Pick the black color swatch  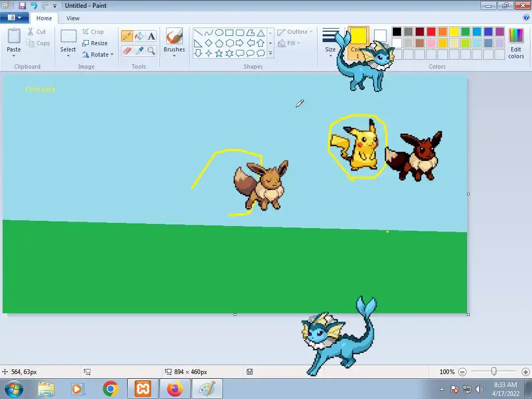coord(397,32)
